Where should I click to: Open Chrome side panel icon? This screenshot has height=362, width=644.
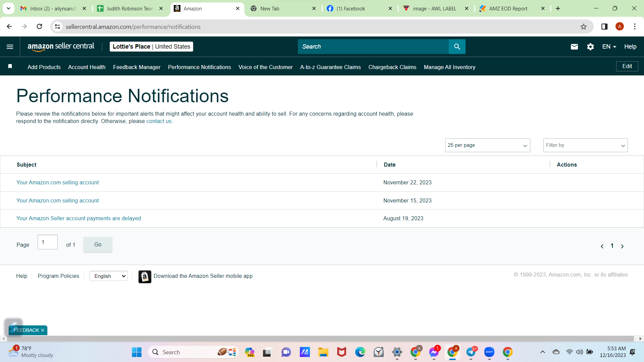pos(604,27)
